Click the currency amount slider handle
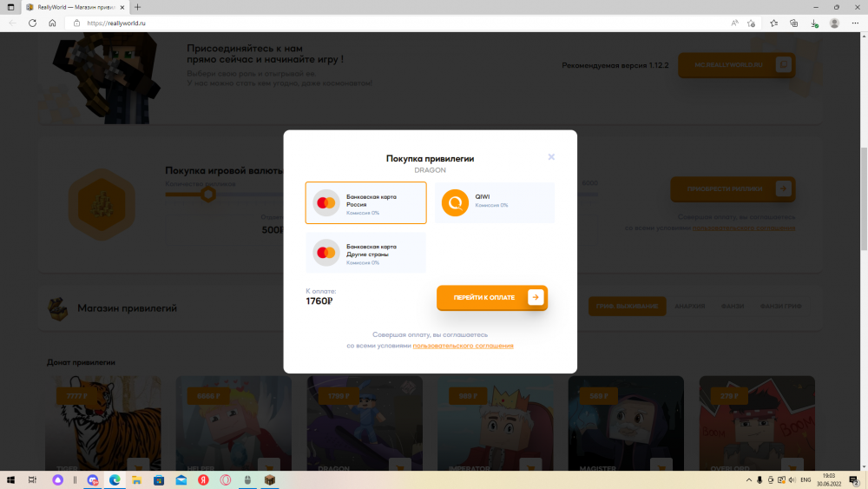 [x=208, y=195]
